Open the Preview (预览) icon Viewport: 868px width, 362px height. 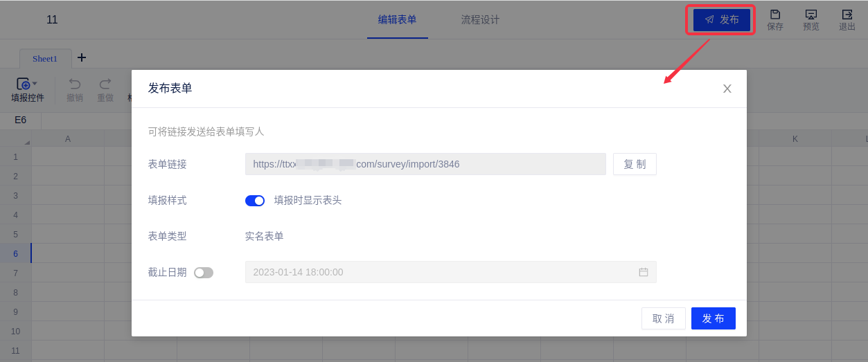tap(811, 15)
